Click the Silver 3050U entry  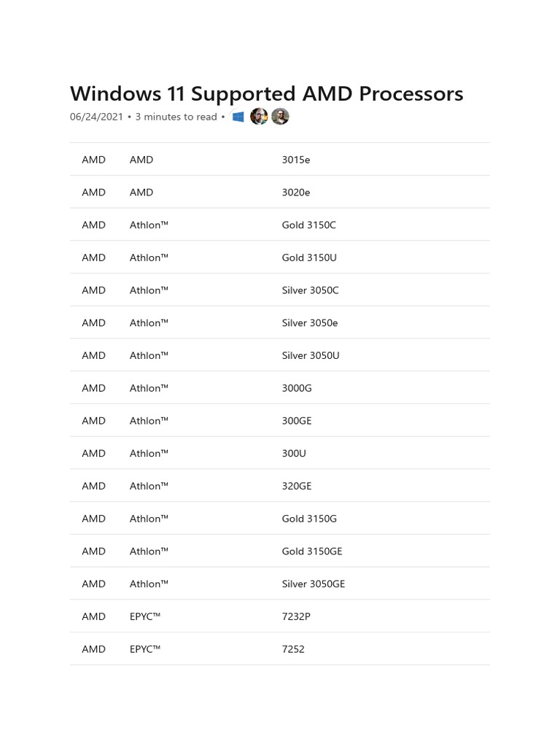pos(311,356)
